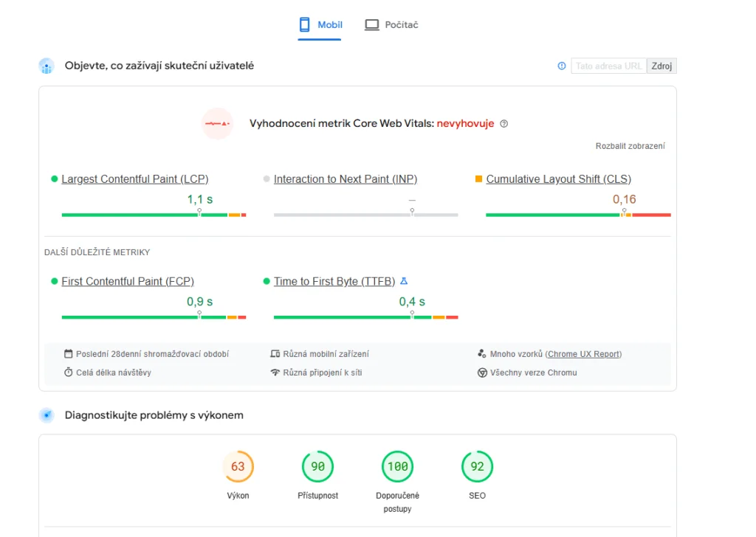Image resolution: width=756 pixels, height=537 pixels.
Task: Click the info icon beside Tato adresa URL
Action: (x=562, y=66)
